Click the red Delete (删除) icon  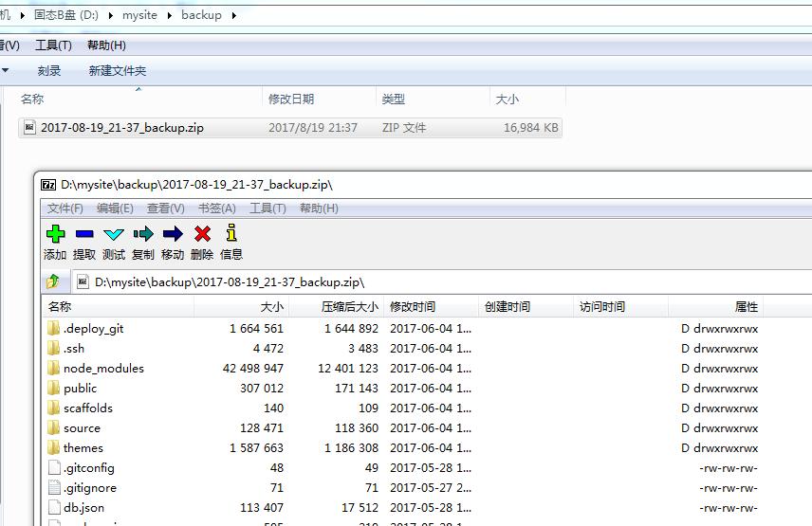(x=202, y=234)
